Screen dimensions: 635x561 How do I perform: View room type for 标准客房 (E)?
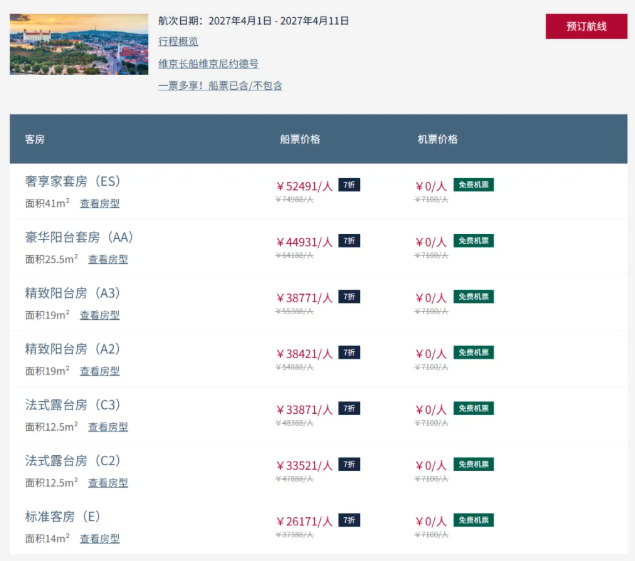click(x=100, y=539)
